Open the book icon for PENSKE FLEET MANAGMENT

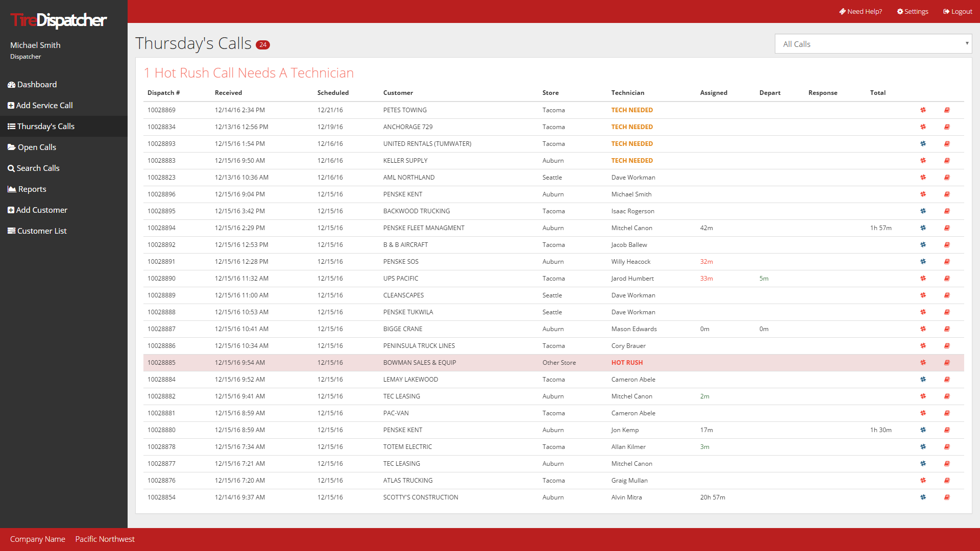pyautogui.click(x=947, y=228)
